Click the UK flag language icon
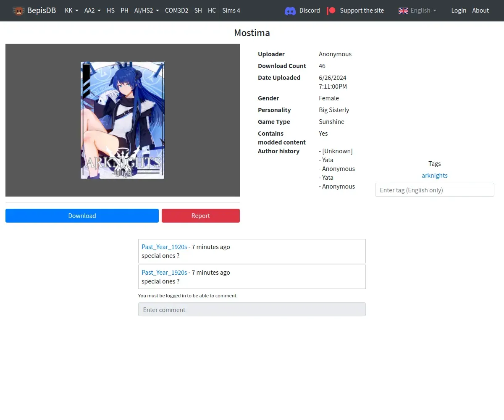The image size is (504, 420). pos(403,10)
